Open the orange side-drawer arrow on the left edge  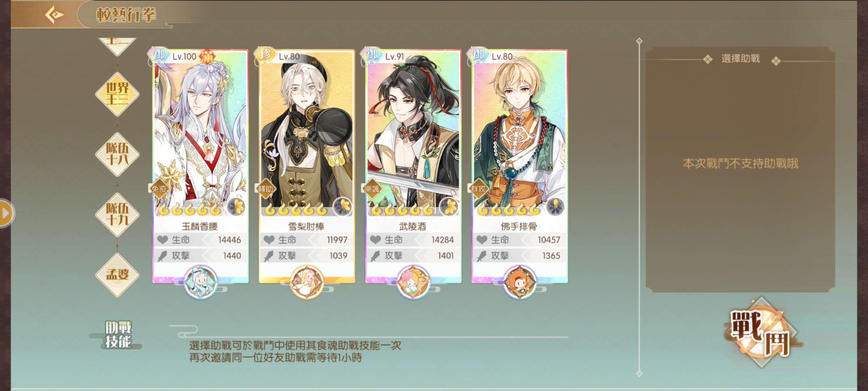pos(7,213)
